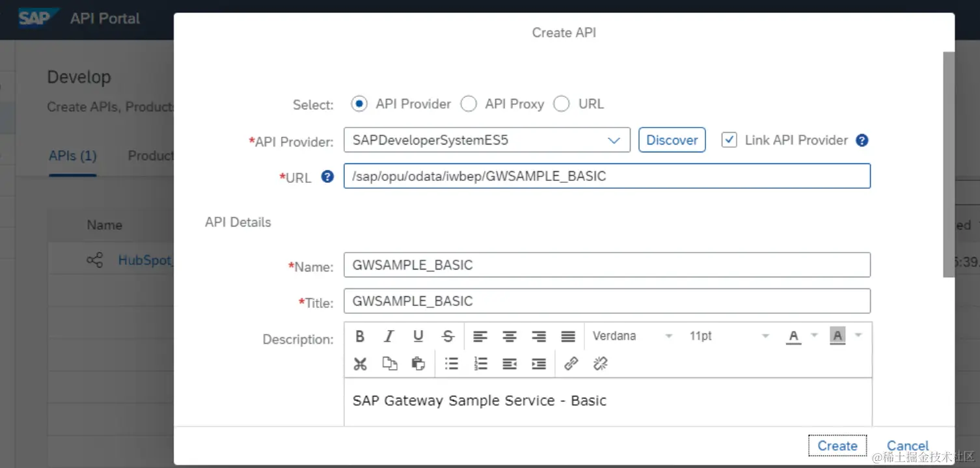Expand the Verdana font family dropdown
980x468 pixels.
tap(668, 337)
